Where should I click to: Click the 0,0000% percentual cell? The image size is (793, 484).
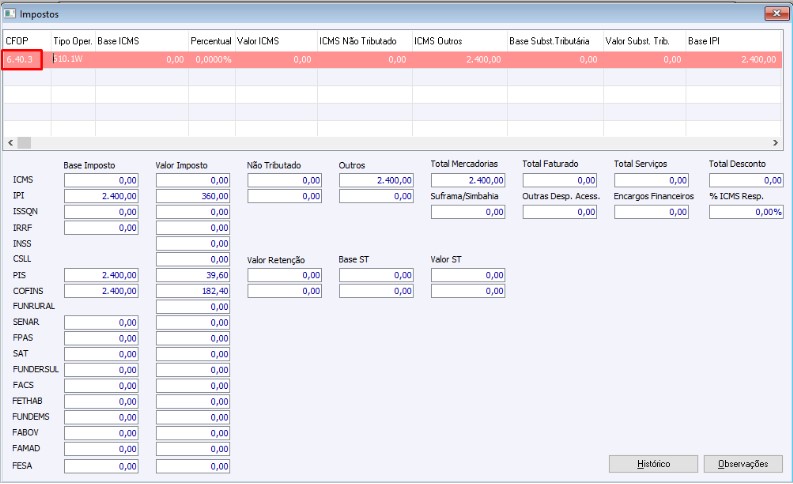(211, 60)
